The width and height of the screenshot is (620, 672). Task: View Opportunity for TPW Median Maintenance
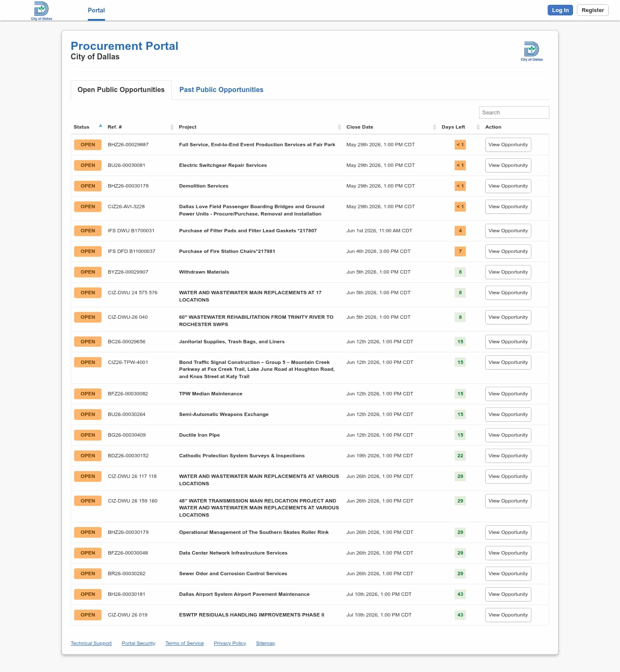pos(508,394)
